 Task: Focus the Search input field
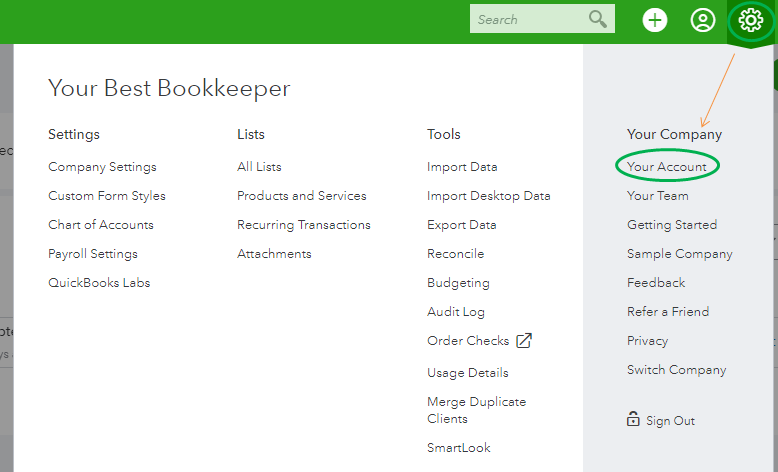click(542, 19)
